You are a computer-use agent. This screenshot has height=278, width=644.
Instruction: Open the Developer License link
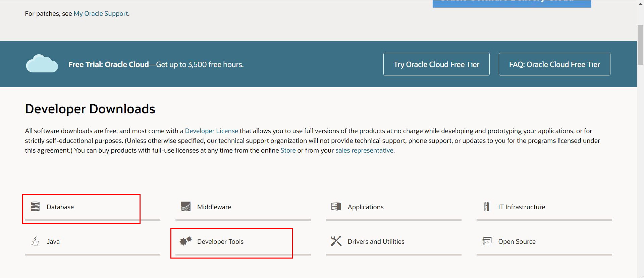pyautogui.click(x=211, y=131)
